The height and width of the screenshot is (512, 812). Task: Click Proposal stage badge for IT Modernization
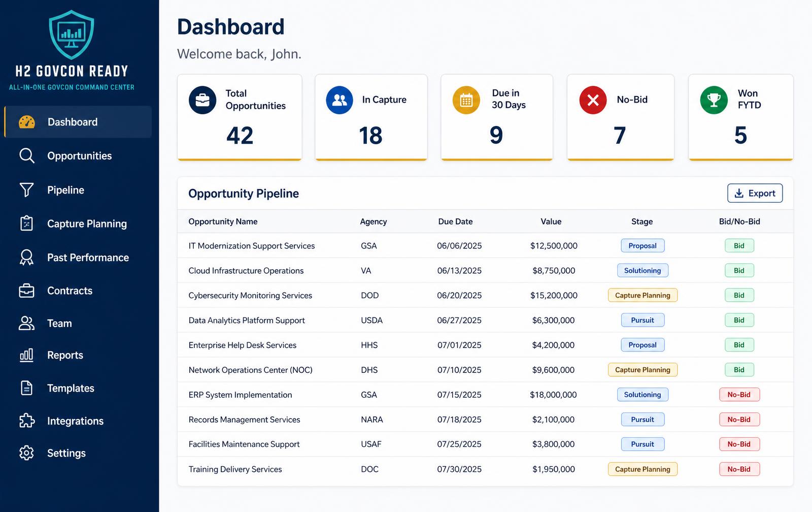tap(642, 246)
